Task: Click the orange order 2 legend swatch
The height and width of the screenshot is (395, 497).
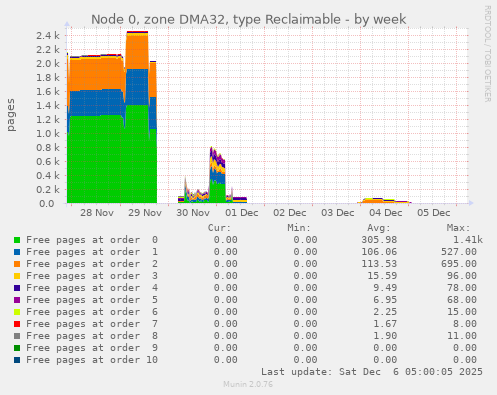Action: point(17,264)
